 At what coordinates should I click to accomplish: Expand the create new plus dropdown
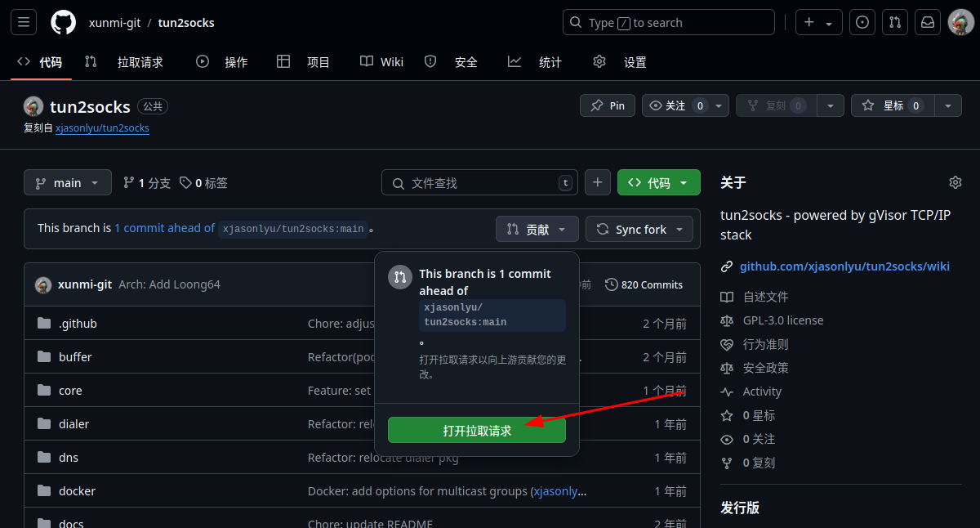pyautogui.click(x=819, y=23)
